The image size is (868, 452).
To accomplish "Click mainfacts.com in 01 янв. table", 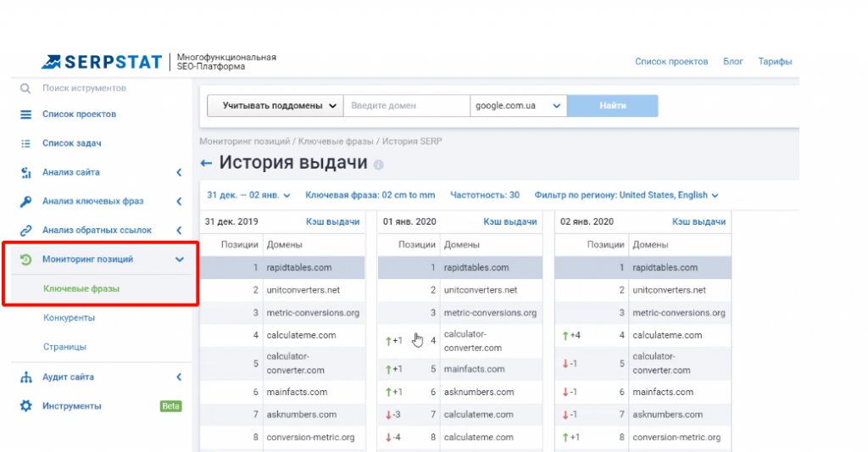I will [474, 369].
